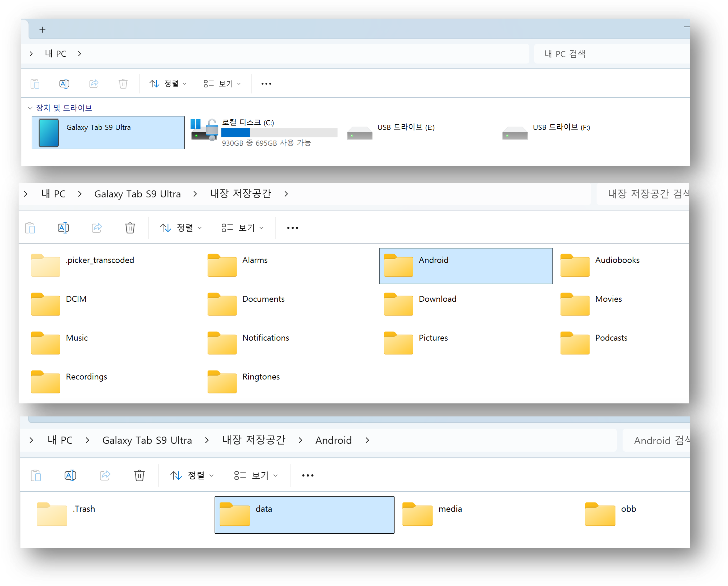Image resolution: width=728 pixels, height=586 pixels.
Task: Click the Rename icon in the middle window
Action: pyautogui.click(x=64, y=228)
